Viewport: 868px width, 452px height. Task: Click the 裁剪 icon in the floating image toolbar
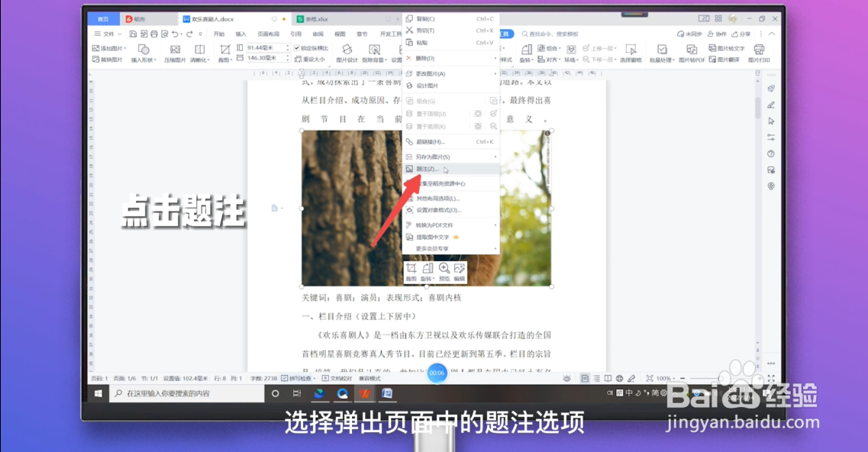[411, 272]
